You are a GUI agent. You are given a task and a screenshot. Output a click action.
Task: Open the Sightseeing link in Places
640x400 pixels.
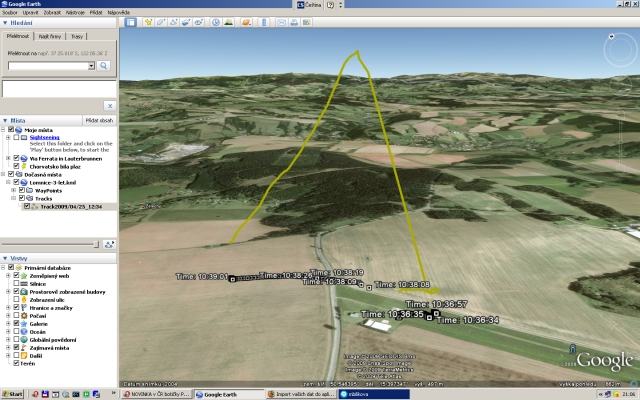(43, 137)
